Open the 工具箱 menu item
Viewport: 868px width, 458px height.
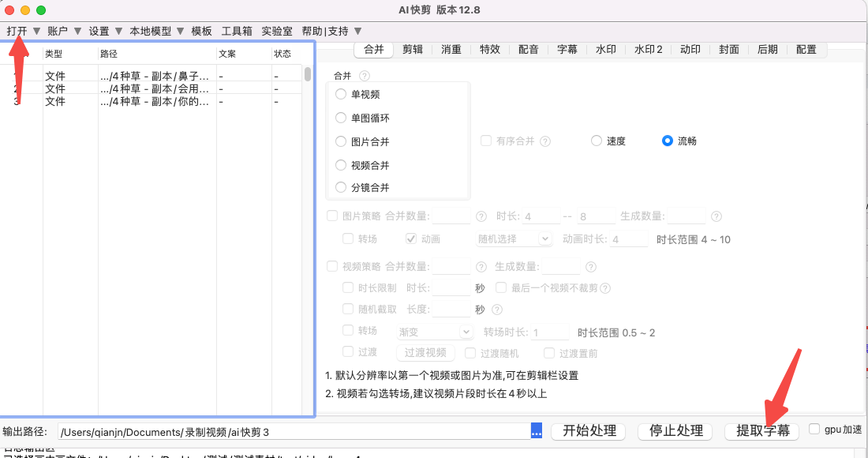(237, 31)
